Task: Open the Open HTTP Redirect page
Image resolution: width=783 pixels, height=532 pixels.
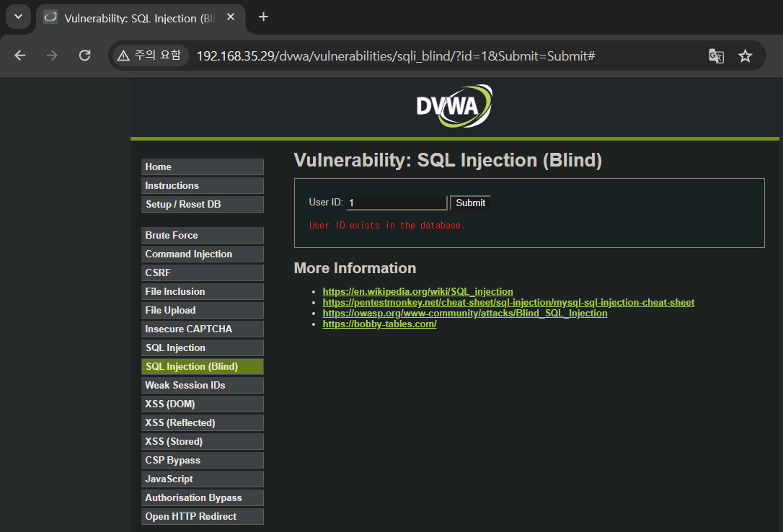Action: pos(203,516)
